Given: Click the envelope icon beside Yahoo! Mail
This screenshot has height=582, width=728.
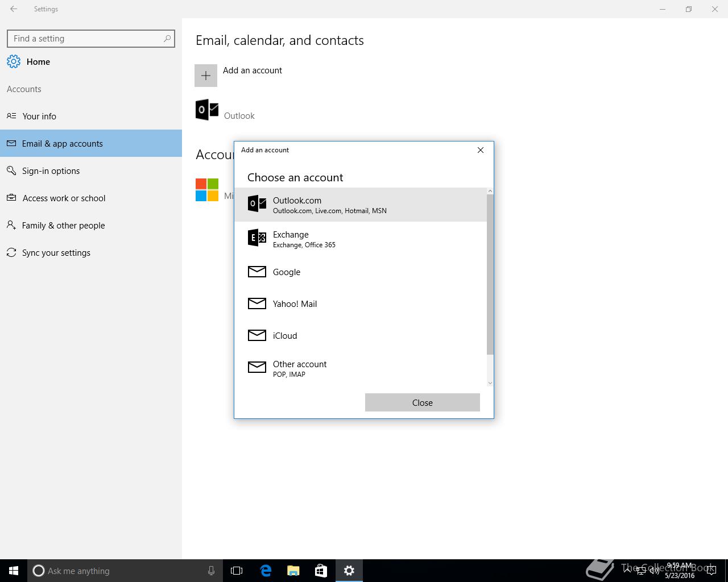Looking at the screenshot, I should [x=257, y=304].
